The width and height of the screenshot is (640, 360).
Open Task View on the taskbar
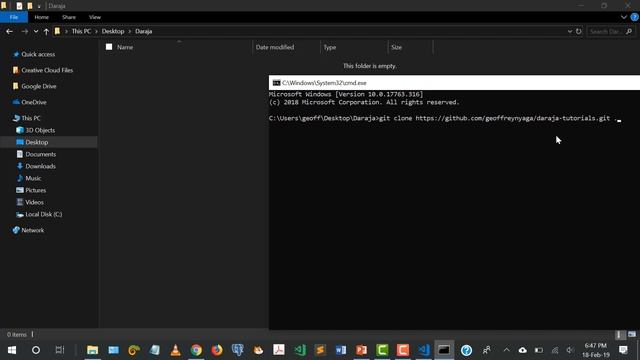tap(60, 350)
